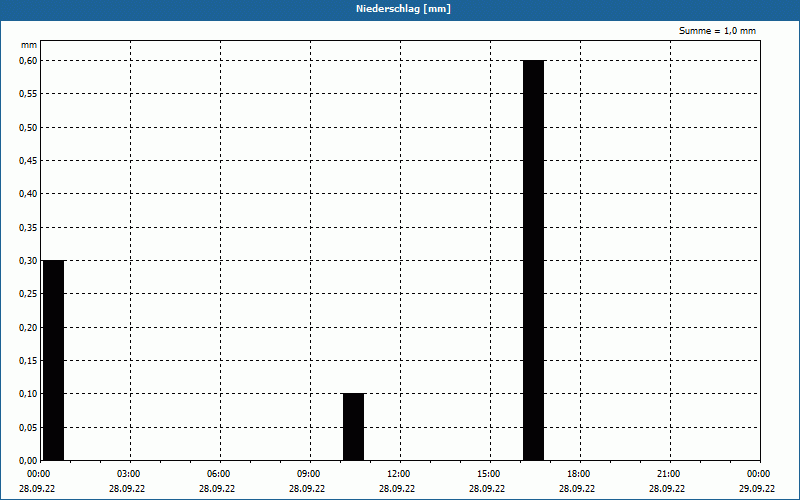Click the 03:00 time axis label
This screenshot has width=800, height=500.
(x=129, y=474)
